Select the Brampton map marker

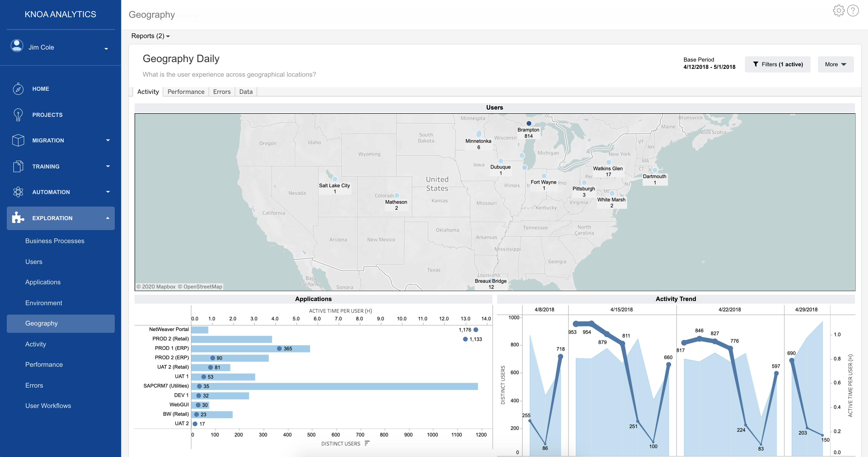coord(529,124)
